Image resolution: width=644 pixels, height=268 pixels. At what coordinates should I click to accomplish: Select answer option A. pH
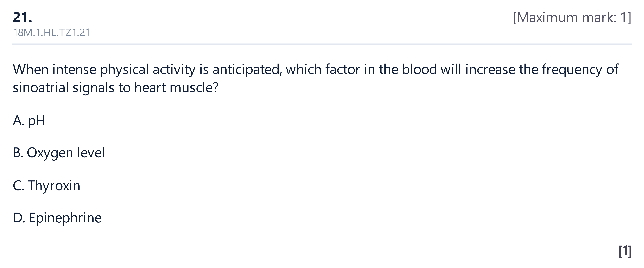pyautogui.click(x=29, y=121)
